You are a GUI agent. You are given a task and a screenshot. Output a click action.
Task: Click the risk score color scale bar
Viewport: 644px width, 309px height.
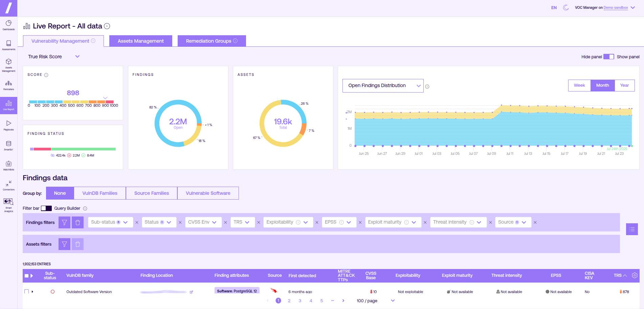point(71,102)
